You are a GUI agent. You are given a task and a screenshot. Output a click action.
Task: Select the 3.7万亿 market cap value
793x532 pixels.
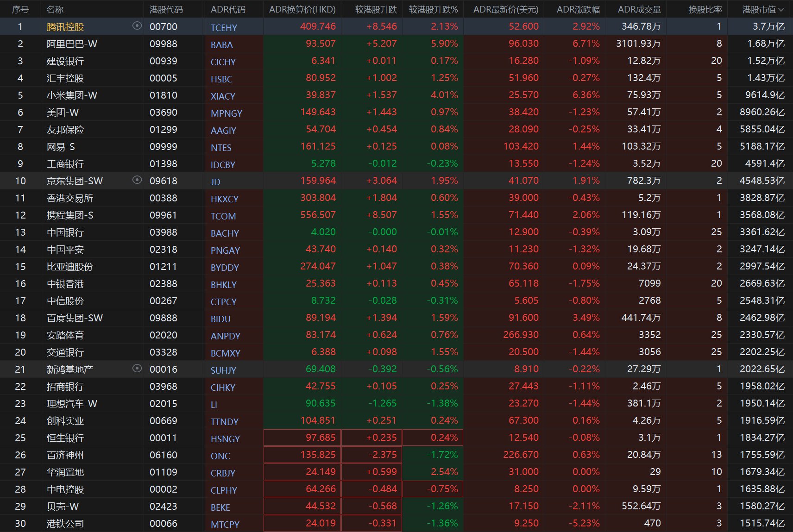pos(768,26)
